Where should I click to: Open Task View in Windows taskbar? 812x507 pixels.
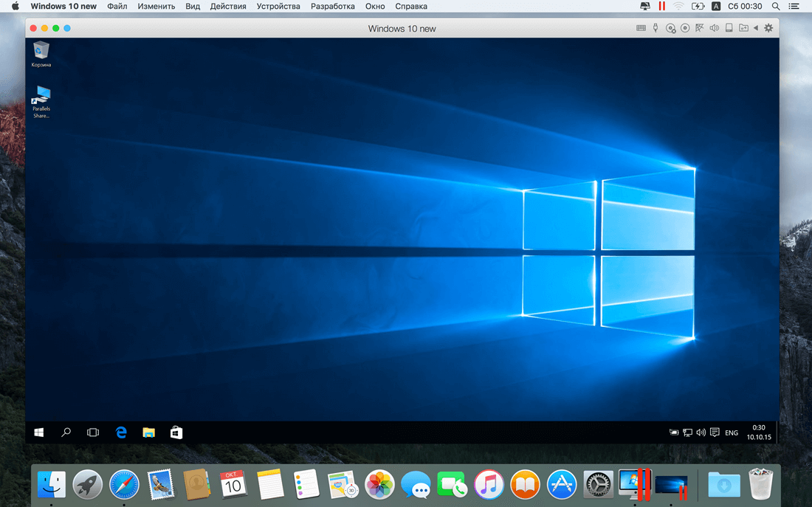(93, 432)
